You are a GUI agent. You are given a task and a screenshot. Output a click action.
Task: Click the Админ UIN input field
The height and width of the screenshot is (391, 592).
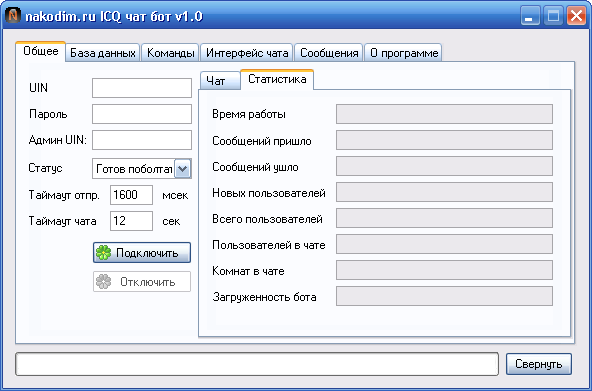142,140
